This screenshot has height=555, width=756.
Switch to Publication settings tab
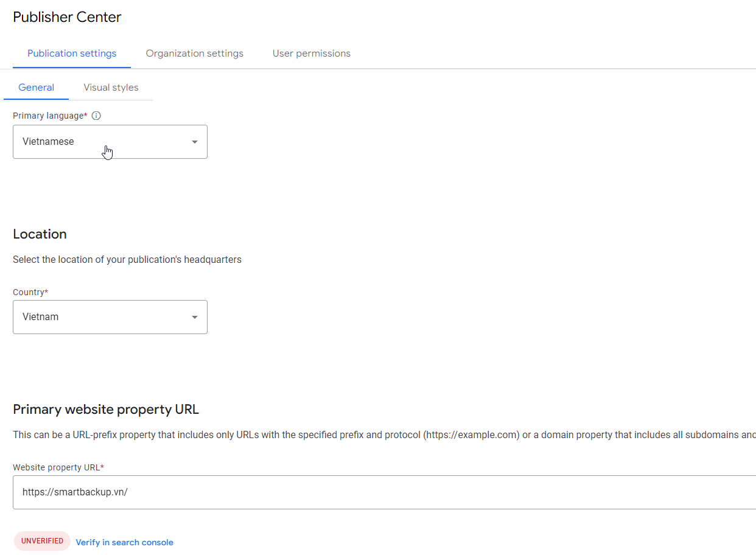tap(72, 54)
